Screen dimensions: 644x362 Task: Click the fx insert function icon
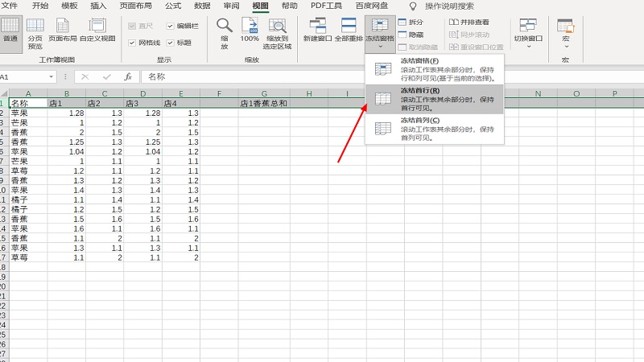(127, 76)
